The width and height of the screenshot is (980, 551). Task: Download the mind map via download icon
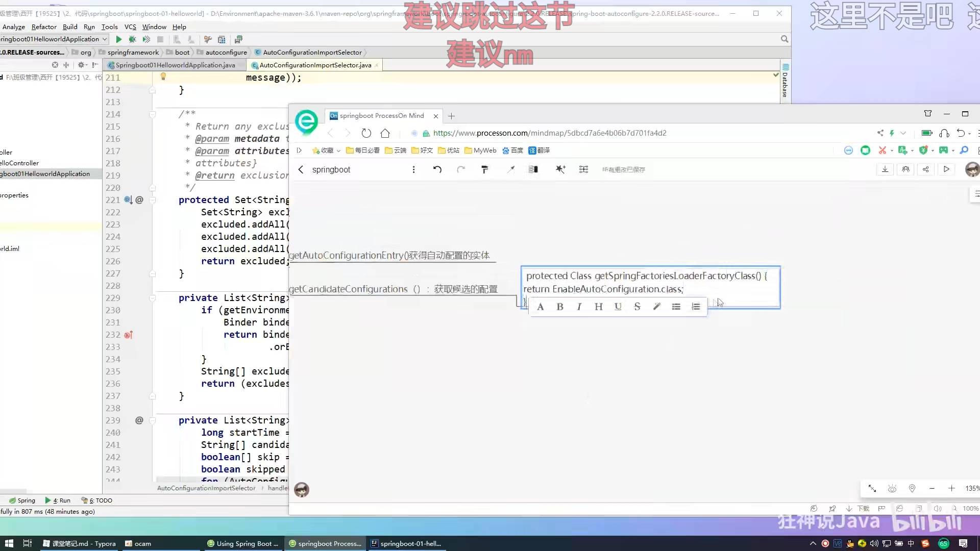coord(885,169)
